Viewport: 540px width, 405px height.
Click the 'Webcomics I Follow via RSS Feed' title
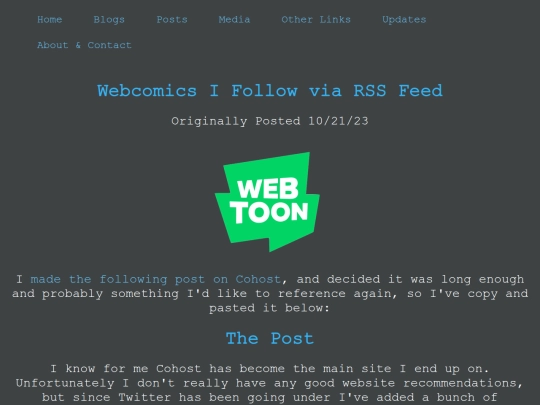click(x=270, y=91)
